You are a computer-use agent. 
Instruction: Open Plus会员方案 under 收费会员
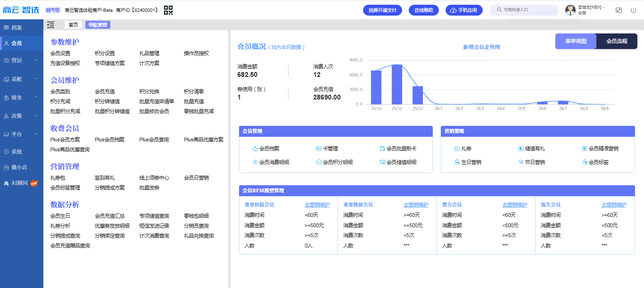(x=65, y=140)
